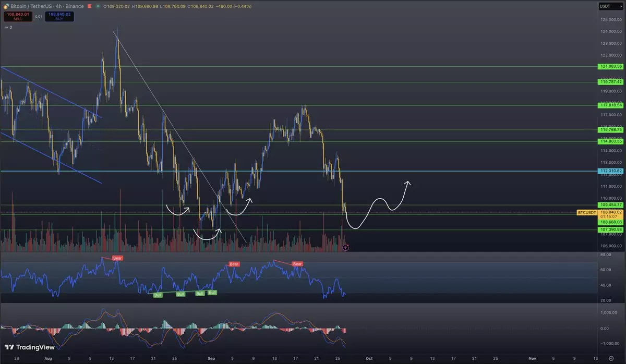Open chart settings gear icon

(x=610, y=359)
